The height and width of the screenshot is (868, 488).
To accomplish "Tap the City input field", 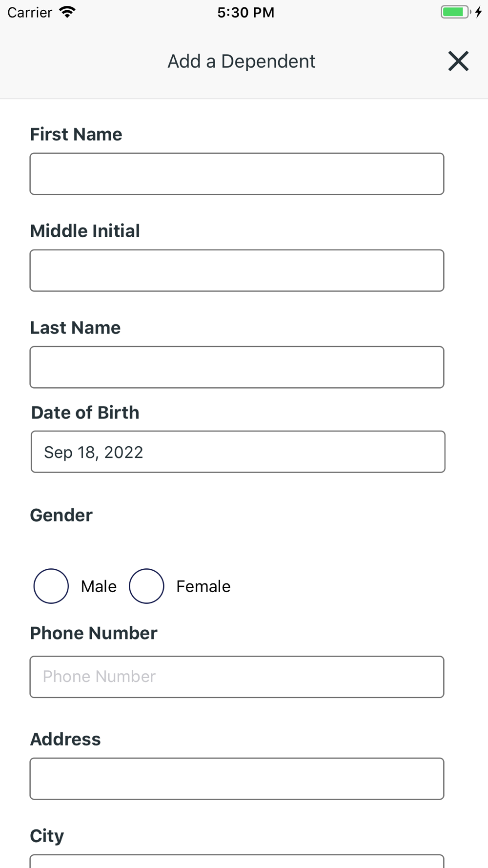I will tap(237, 862).
